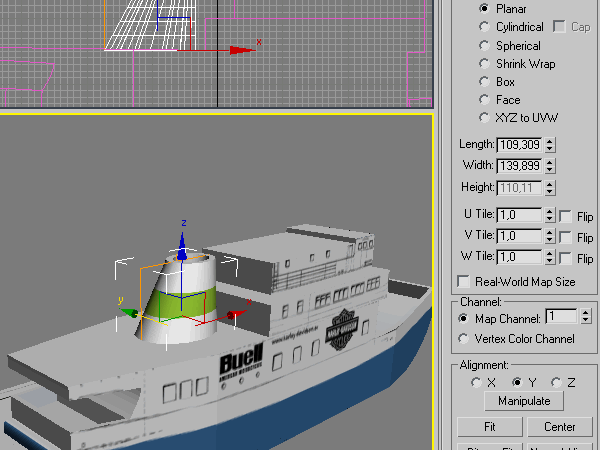
Task: Click the V Tile value field
Action: click(x=519, y=236)
